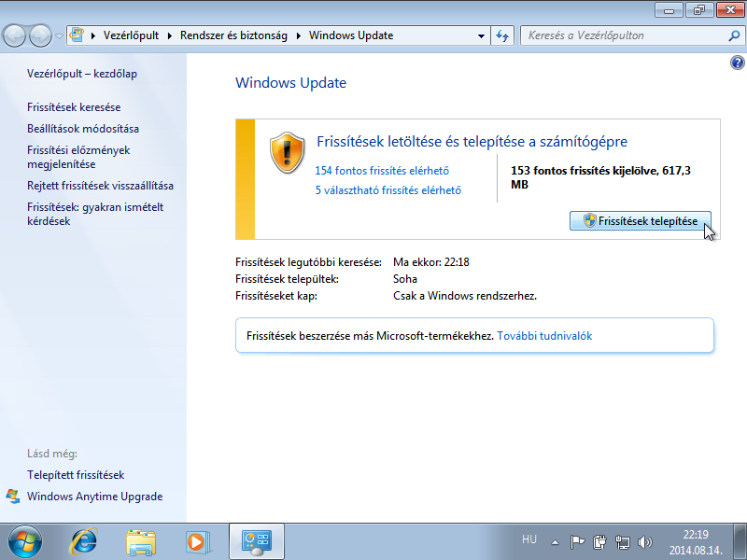Open Frissítések: gyakran ismételt kérdések link

click(95, 215)
